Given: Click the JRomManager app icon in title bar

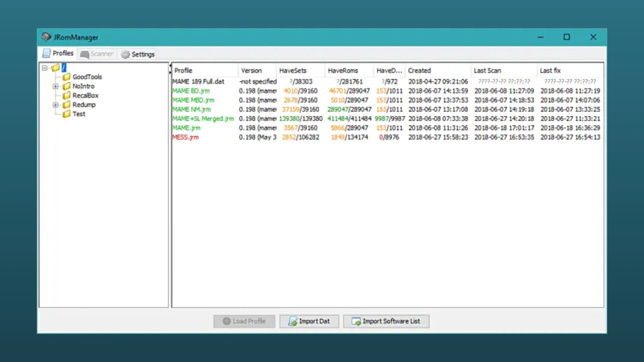Looking at the screenshot, I should pos(46,37).
